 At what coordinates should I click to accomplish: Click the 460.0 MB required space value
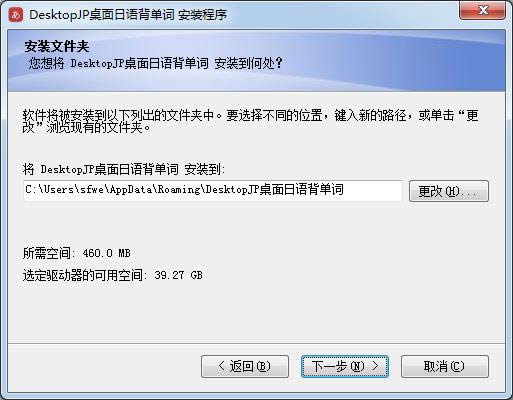[x=106, y=253]
